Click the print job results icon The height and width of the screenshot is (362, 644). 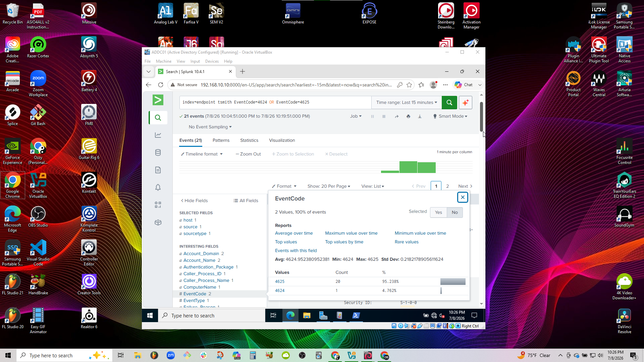click(x=408, y=116)
